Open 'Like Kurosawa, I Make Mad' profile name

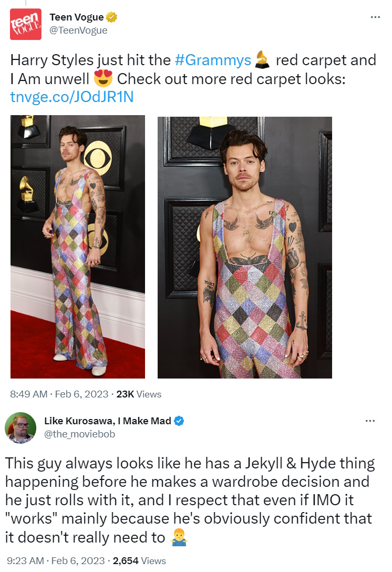click(x=108, y=421)
